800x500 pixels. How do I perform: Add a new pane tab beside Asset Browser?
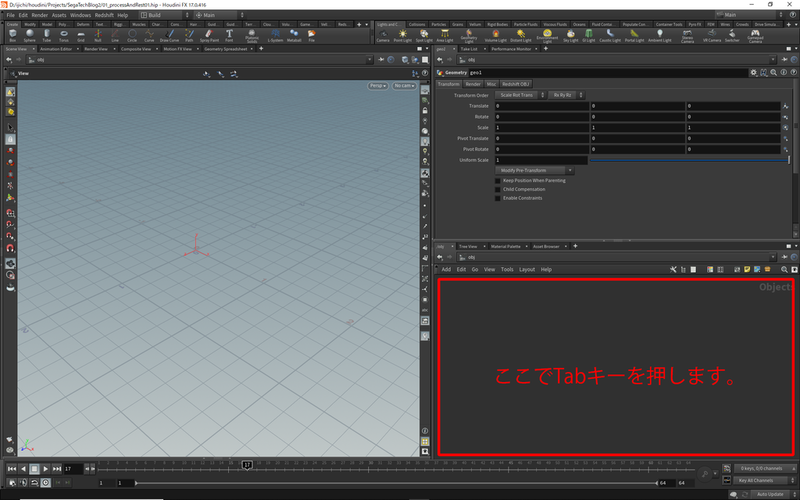575,246
